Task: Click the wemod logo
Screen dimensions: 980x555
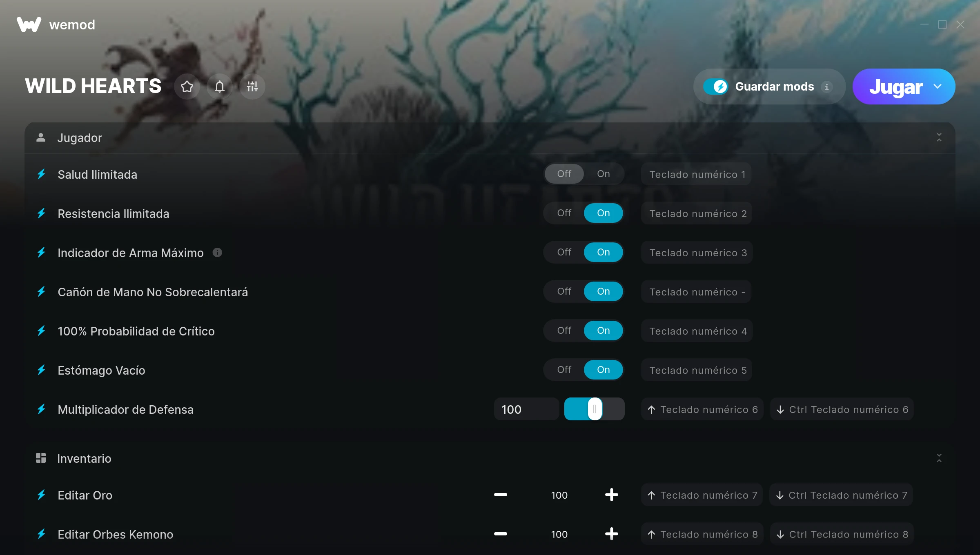Action: (29, 24)
